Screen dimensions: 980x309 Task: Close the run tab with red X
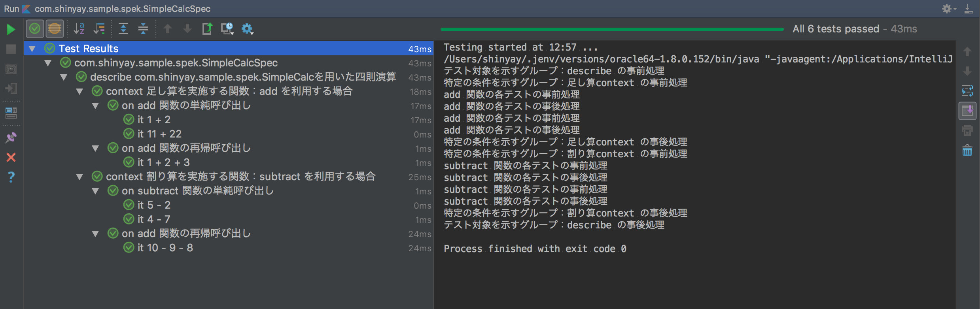tap(11, 157)
